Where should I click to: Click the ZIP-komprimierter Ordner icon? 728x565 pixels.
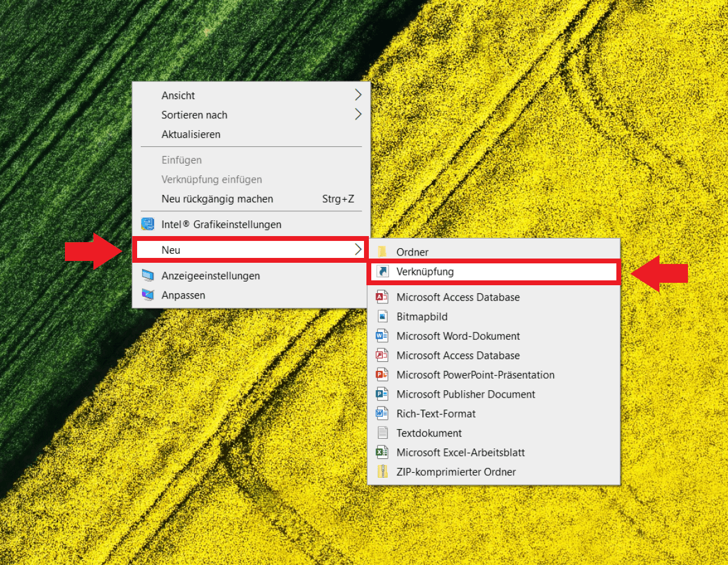tap(382, 472)
